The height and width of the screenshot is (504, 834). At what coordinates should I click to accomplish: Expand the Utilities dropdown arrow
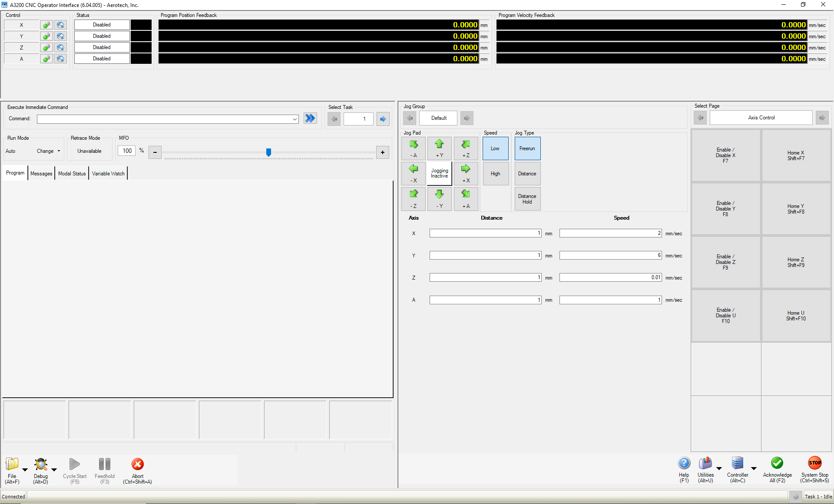click(x=719, y=468)
